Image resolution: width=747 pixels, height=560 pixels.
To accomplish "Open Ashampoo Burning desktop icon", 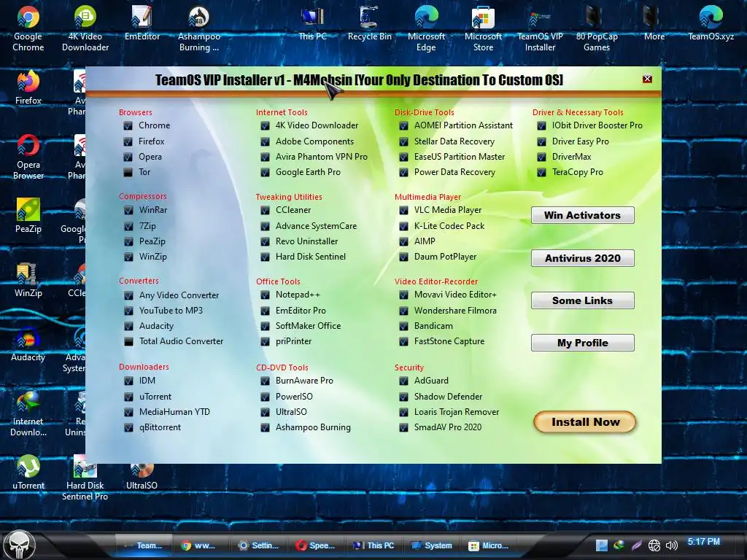I will pyautogui.click(x=199, y=28).
